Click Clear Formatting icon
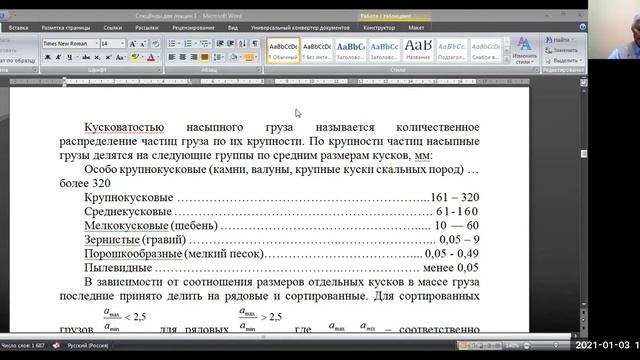The height and width of the screenshot is (360, 640). tap(156, 44)
